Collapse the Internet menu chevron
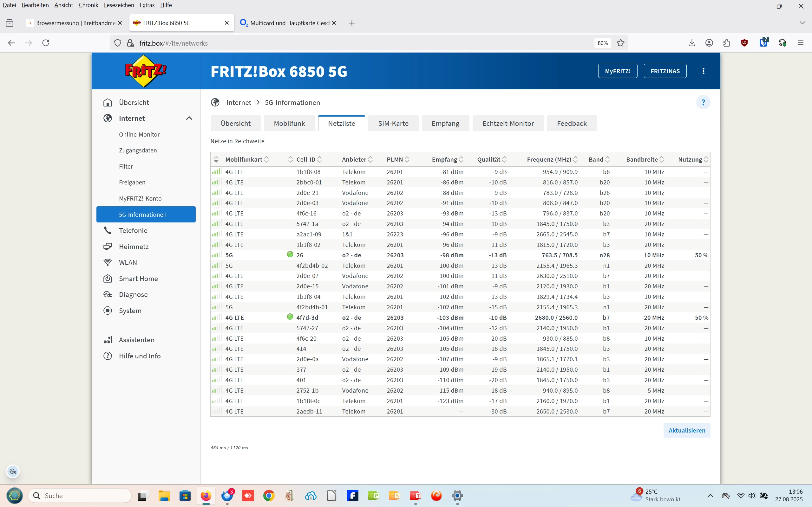 tap(189, 119)
